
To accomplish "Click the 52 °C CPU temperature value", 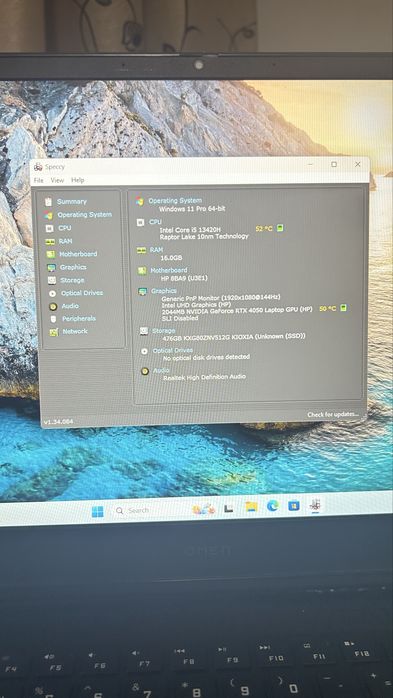I will (263, 228).
